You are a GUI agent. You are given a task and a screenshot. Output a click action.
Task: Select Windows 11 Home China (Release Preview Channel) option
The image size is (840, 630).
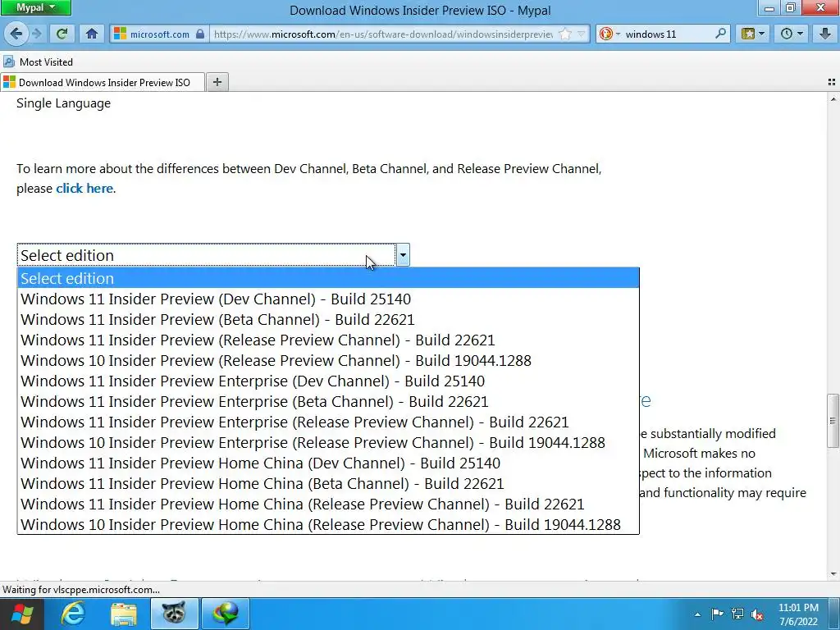pos(328,504)
